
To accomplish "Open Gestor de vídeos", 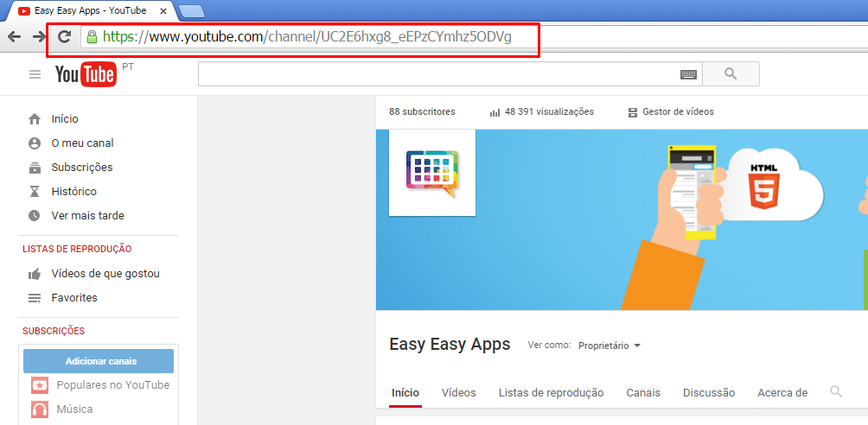I will pos(678,111).
